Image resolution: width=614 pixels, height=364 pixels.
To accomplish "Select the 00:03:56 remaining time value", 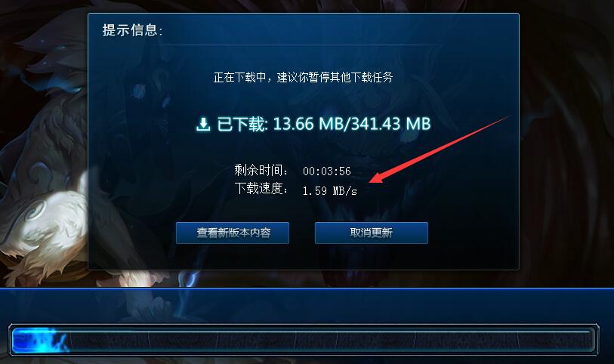I will (326, 171).
